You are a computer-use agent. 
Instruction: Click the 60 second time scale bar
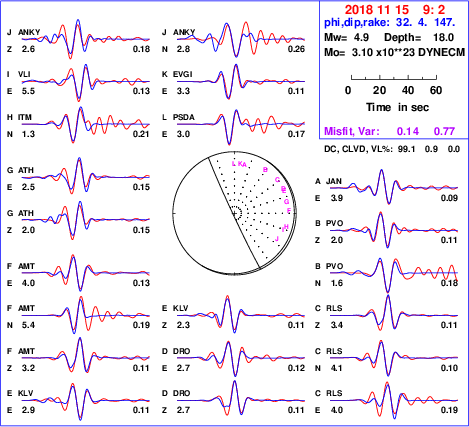tap(394, 78)
